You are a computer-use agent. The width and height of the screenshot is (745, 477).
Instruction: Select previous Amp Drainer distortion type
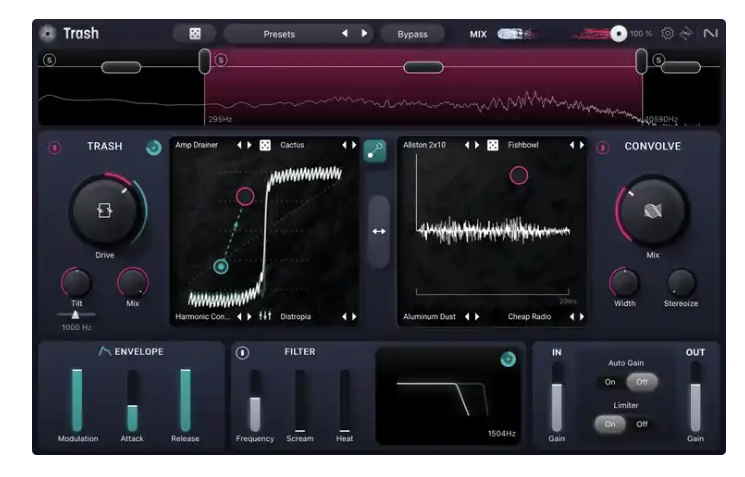(239, 145)
